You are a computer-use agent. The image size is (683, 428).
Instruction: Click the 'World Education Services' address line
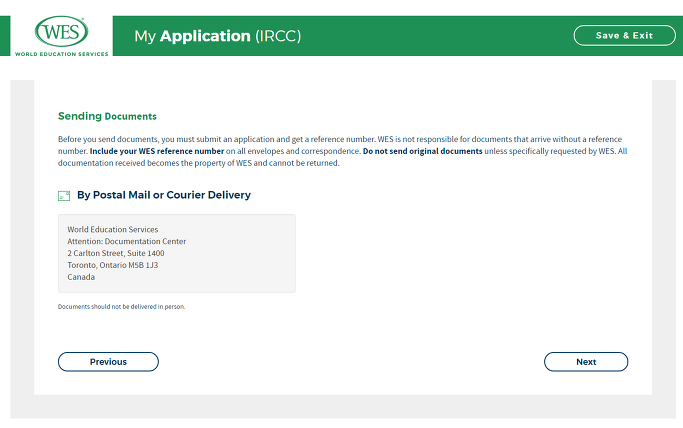pyautogui.click(x=113, y=229)
